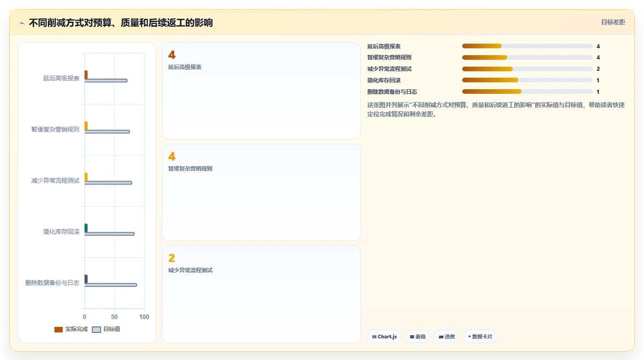
Task: Click the 删除数据备份与日志 target bar in chart
Action: (110, 285)
